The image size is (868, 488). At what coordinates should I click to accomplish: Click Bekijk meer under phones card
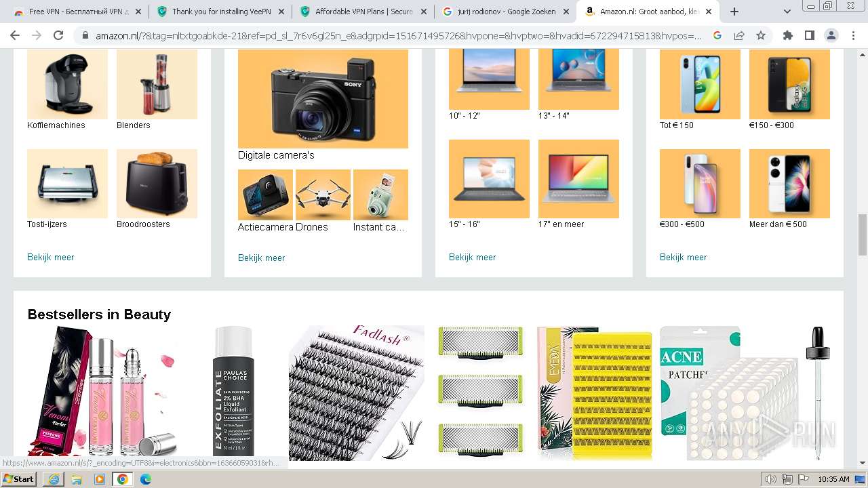tap(684, 258)
